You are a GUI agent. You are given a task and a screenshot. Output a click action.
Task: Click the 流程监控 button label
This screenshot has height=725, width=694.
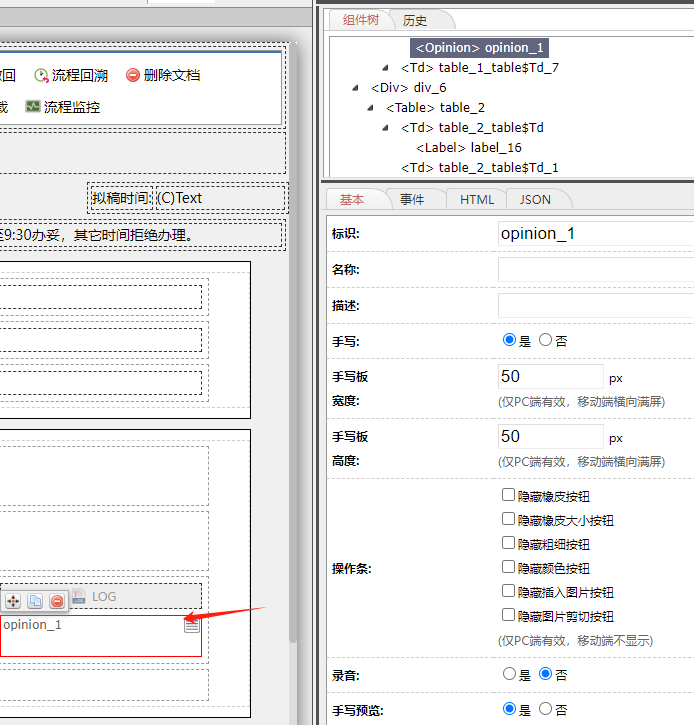[x=72, y=107]
